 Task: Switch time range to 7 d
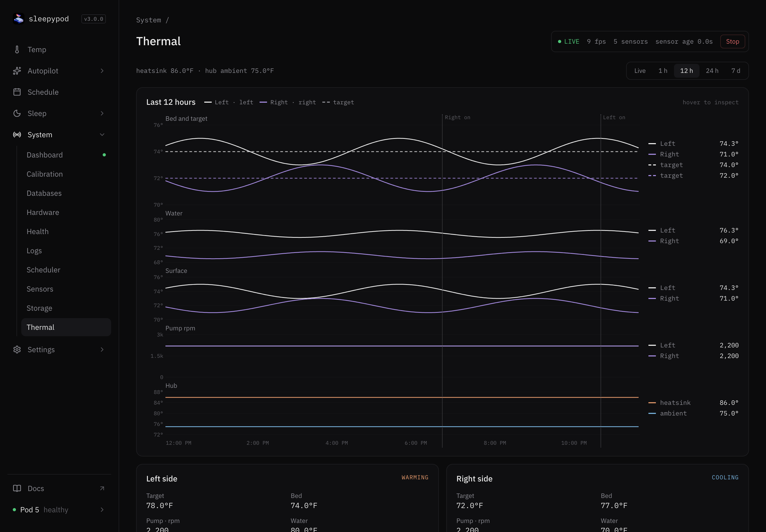(736, 71)
